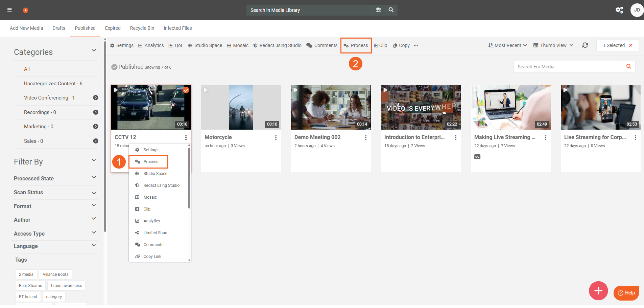Refresh the media list
Screen dimensions: 644x308
click(585, 45)
